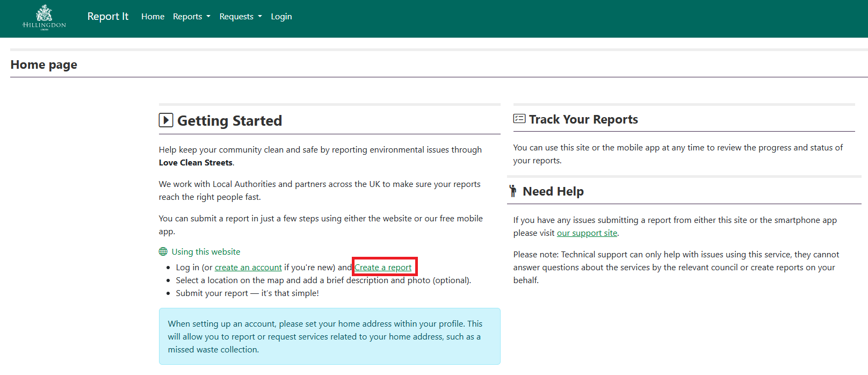Image resolution: width=868 pixels, height=375 pixels.
Task: Click the Track Your Reports list icon
Action: (519, 119)
